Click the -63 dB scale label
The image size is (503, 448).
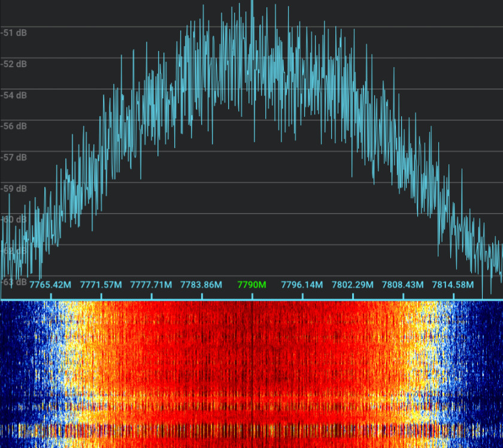pyautogui.click(x=14, y=282)
